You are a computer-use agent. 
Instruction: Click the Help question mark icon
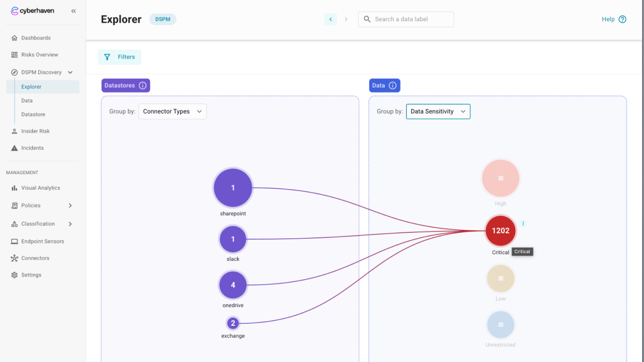click(x=622, y=19)
